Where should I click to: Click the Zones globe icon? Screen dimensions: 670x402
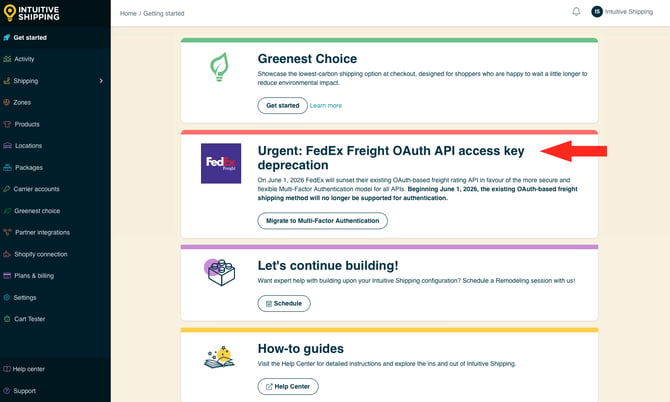6,103
